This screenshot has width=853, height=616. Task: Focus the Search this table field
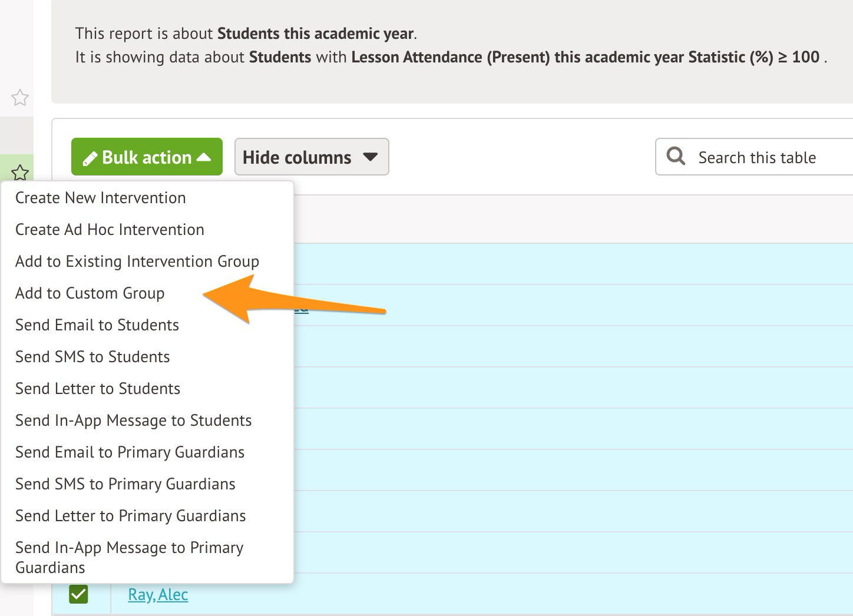point(766,158)
